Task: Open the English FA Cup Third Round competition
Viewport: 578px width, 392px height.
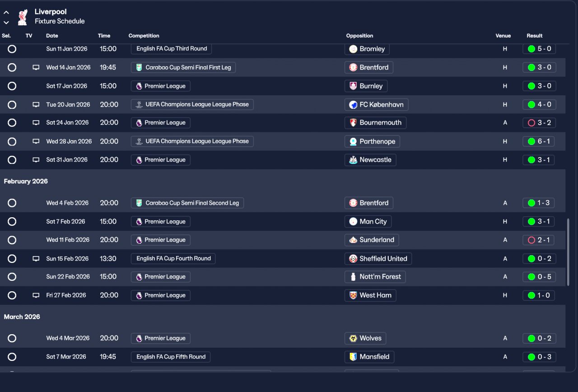Action: [172, 49]
